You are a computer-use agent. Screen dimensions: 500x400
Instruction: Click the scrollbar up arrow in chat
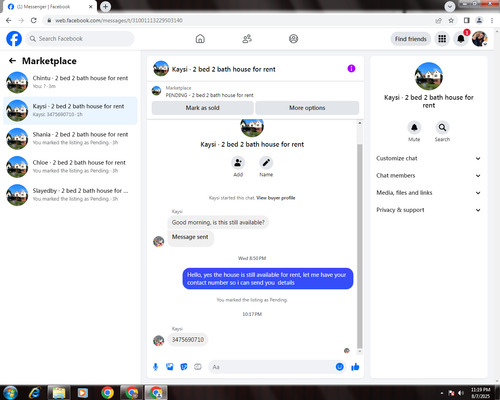(360, 123)
